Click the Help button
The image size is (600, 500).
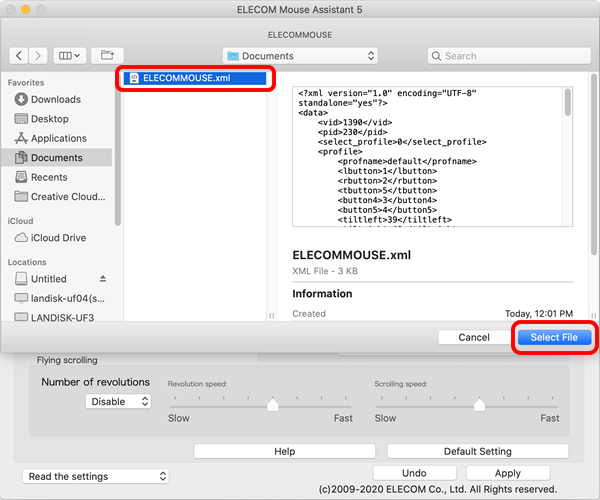click(284, 451)
